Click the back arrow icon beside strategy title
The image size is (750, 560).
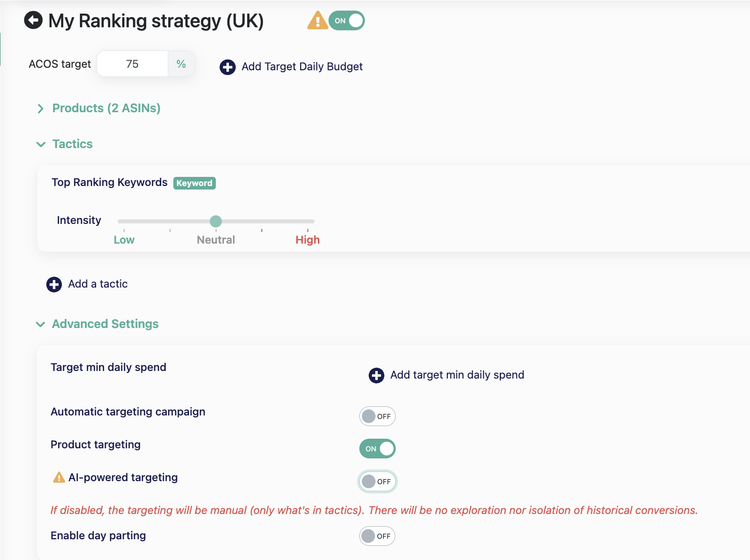[33, 20]
